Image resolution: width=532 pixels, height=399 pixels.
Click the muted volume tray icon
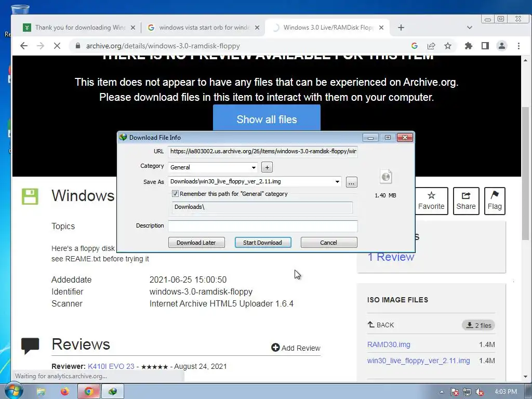[480, 392]
